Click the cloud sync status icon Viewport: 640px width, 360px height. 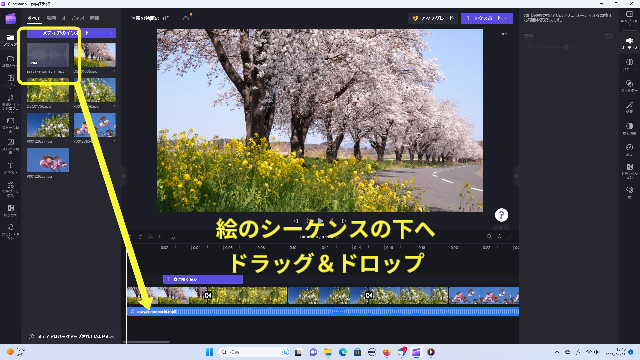(x=187, y=18)
